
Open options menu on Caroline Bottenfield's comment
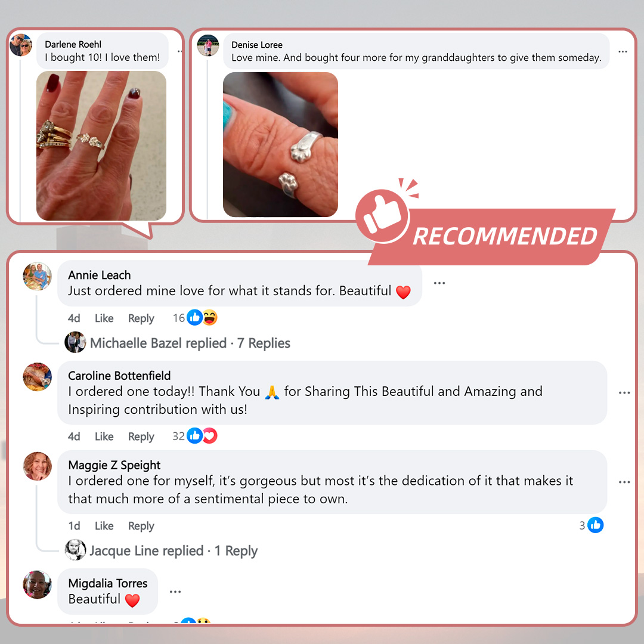pyautogui.click(x=624, y=392)
